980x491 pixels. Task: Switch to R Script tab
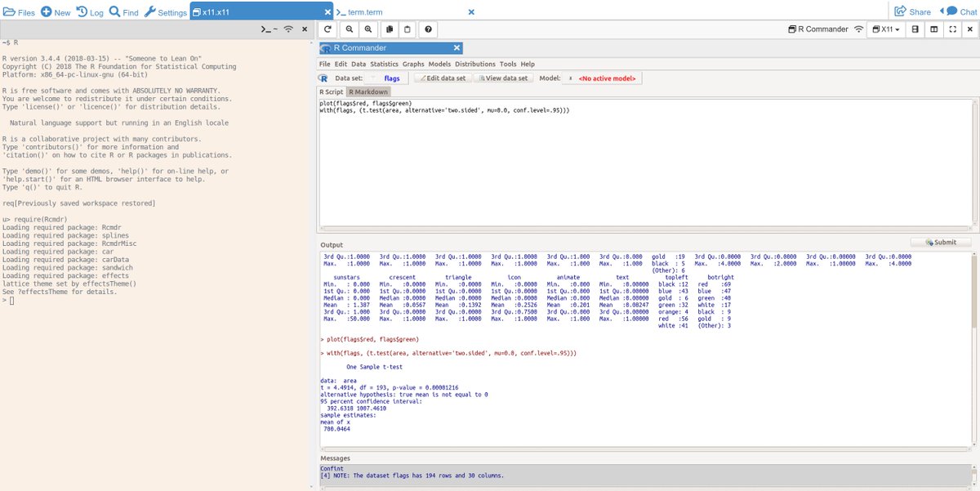coord(332,92)
